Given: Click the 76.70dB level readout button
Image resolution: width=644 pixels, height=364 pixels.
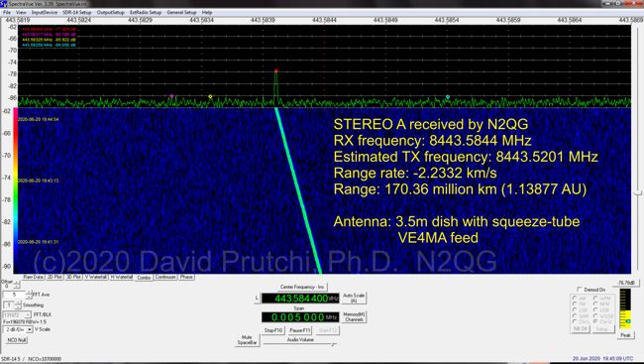Looking at the screenshot, I should (x=626, y=283).
